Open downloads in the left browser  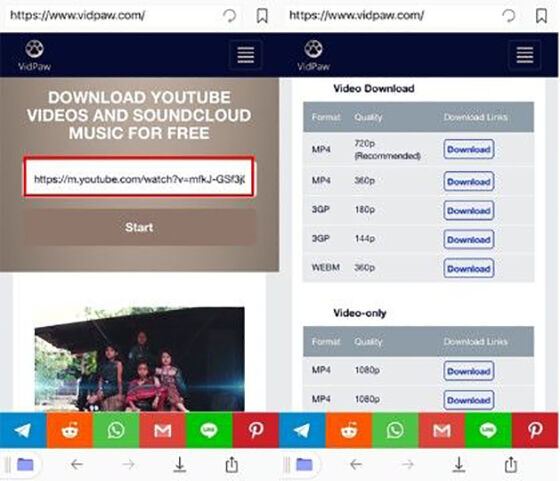click(x=180, y=465)
